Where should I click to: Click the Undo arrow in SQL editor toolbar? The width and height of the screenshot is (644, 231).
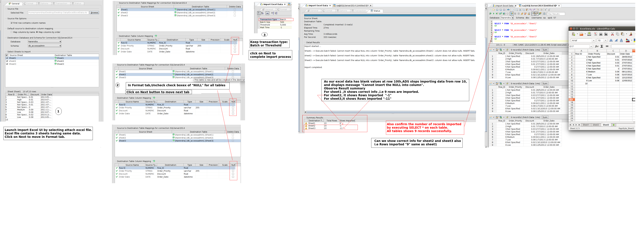pos(531,10)
